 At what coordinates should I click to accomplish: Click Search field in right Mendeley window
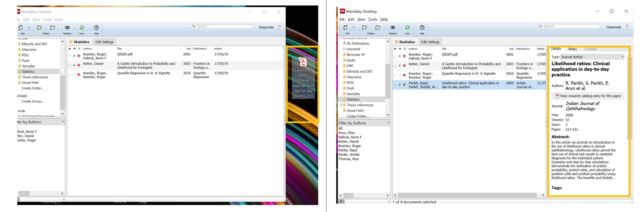coord(569,26)
